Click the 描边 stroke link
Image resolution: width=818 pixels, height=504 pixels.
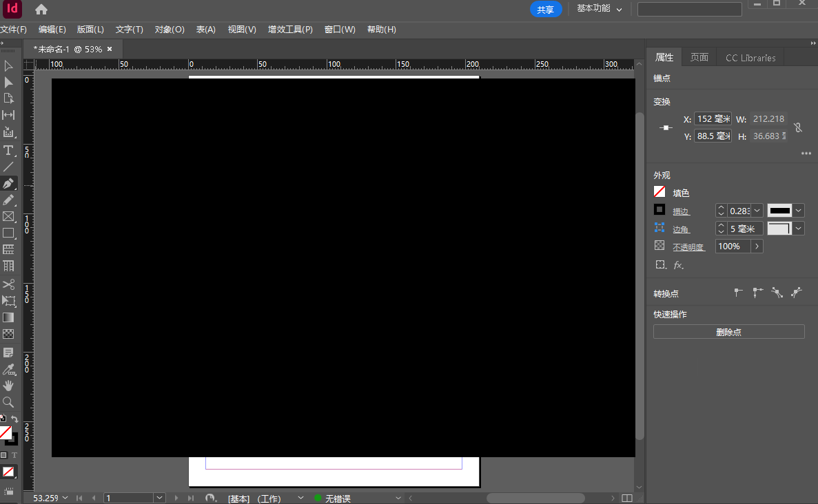point(682,211)
